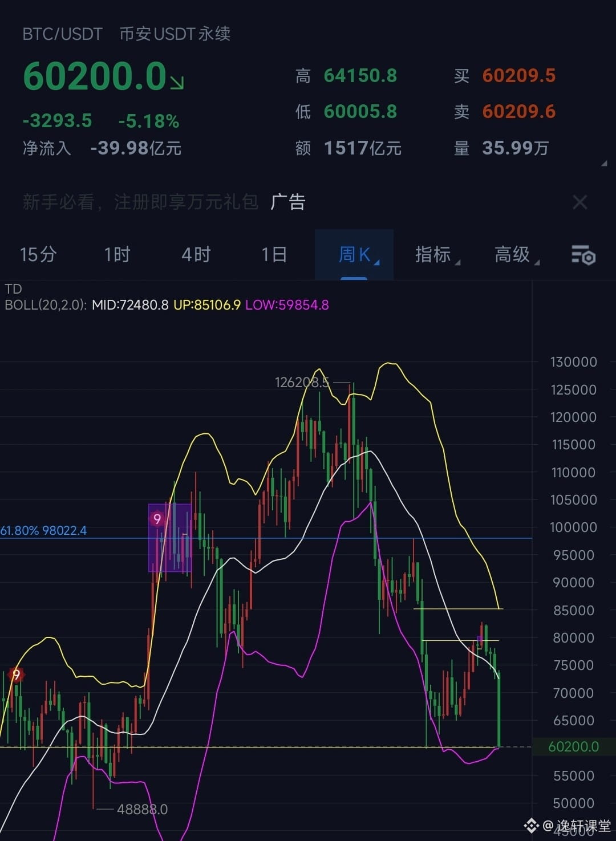The width and height of the screenshot is (616, 841).
Task: Open the 高级 advanced dropdown
Action: (x=516, y=254)
